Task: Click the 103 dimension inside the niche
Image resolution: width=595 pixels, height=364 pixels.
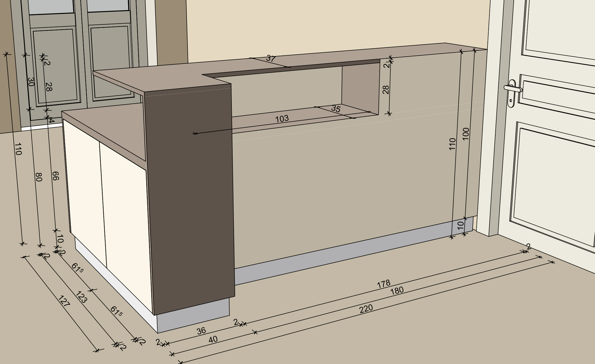Action: [x=282, y=119]
